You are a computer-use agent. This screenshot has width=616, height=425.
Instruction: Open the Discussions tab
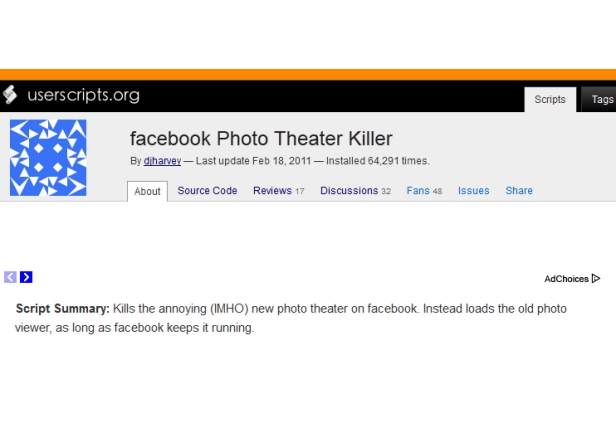click(356, 191)
